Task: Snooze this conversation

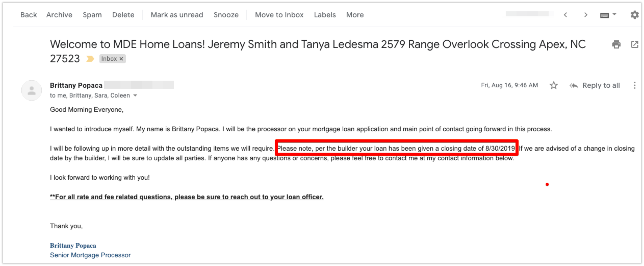Action: tap(226, 15)
